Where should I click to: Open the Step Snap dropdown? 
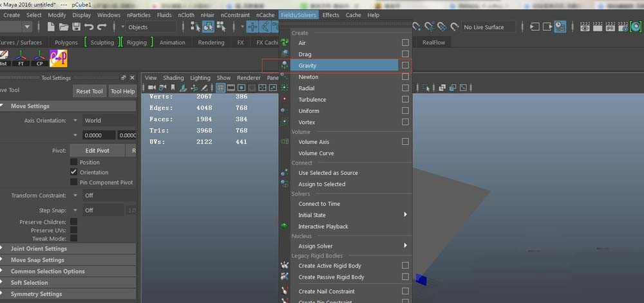coord(102,210)
